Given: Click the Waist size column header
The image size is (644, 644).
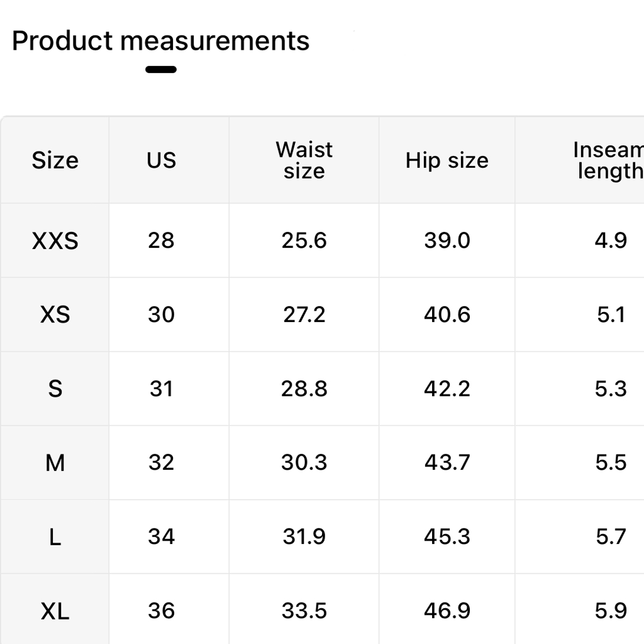Looking at the screenshot, I should 304,160.
